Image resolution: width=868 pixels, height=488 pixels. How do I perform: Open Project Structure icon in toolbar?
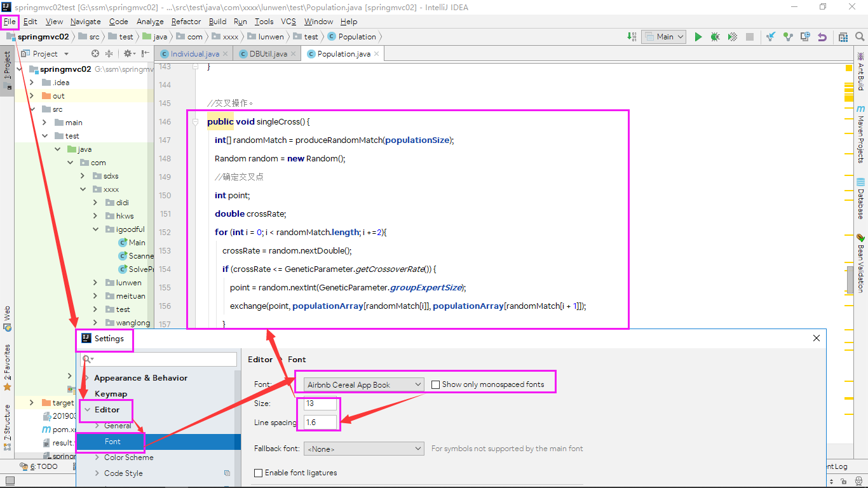pyautogui.click(x=843, y=37)
